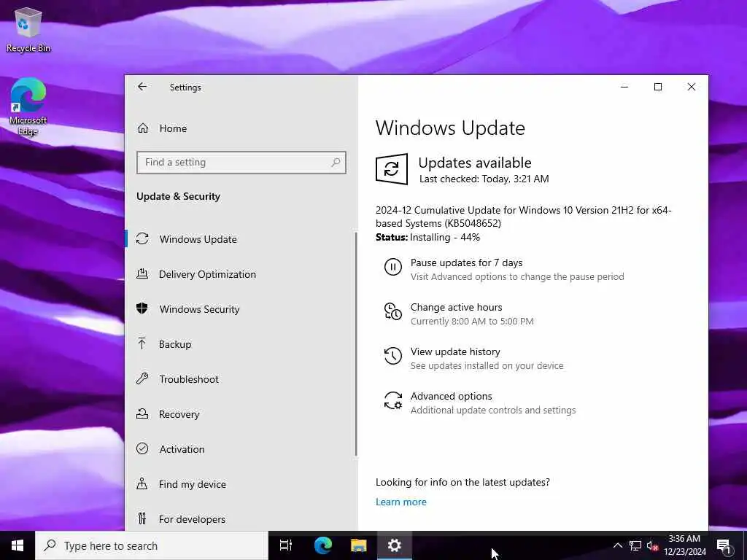747x560 pixels.
Task: Click the active hours clock icon
Action: coord(393,311)
